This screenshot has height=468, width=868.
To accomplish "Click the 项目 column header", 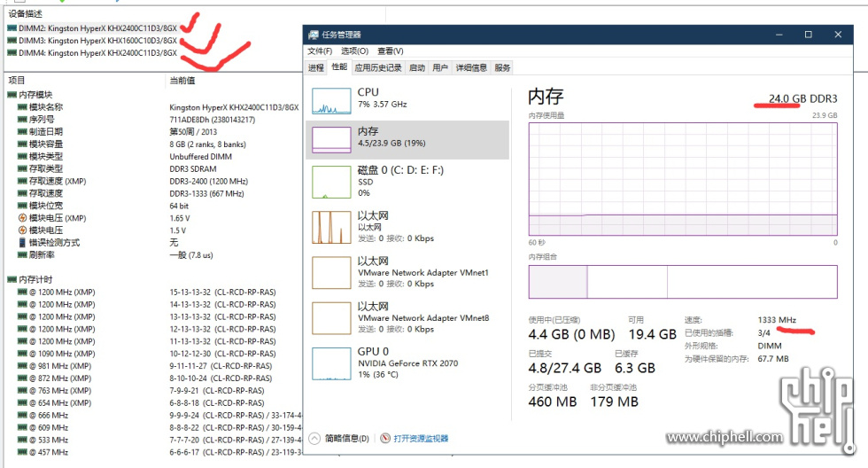I will [17, 81].
